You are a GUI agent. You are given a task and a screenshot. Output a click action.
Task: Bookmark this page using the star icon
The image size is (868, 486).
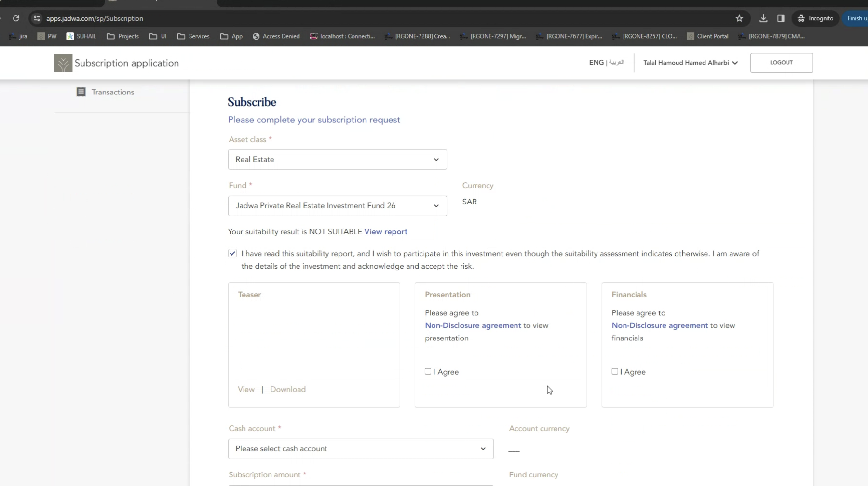click(x=739, y=18)
